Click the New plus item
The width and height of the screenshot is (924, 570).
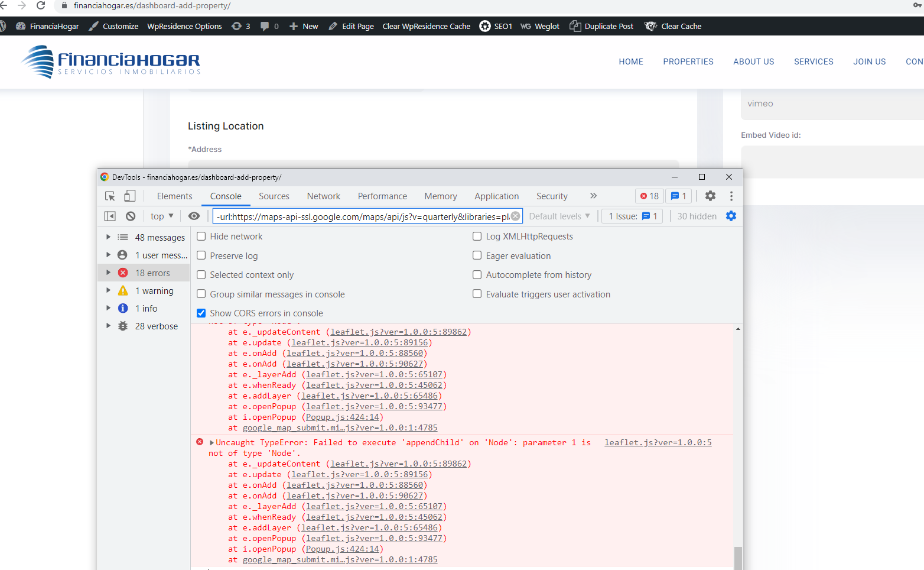tap(304, 26)
